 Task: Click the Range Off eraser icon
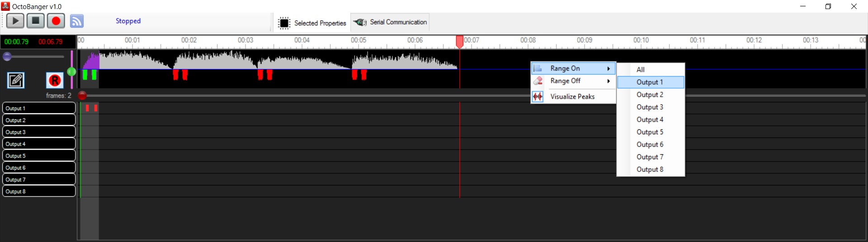(x=538, y=81)
